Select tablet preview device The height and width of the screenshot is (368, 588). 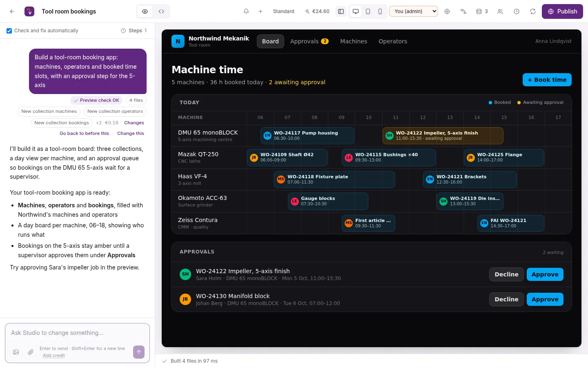[368, 11]
